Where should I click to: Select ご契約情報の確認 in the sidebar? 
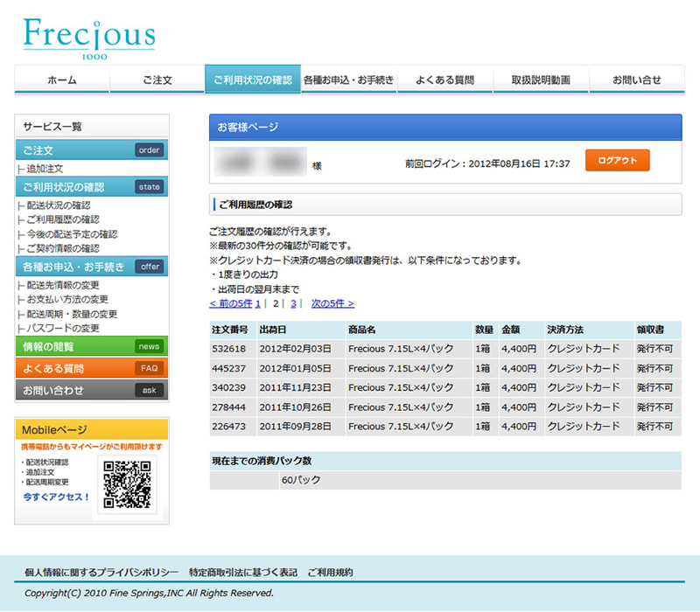coord(63,248)
